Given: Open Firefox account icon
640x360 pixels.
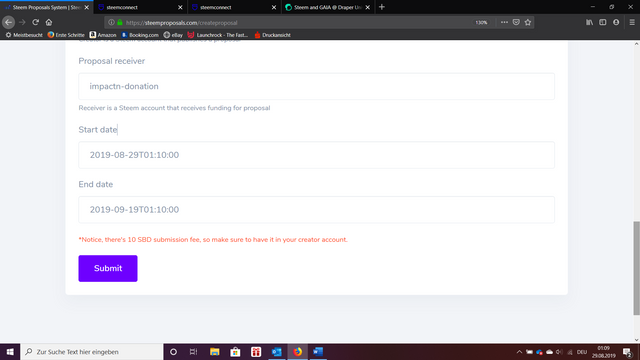Looking at the screenshot, I should pos(616,22).
